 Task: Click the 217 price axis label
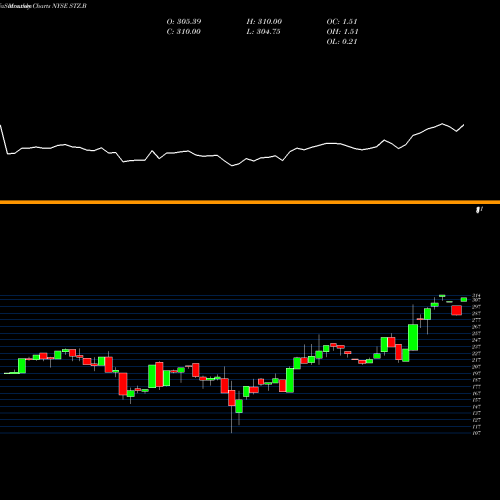coord(476,360)
